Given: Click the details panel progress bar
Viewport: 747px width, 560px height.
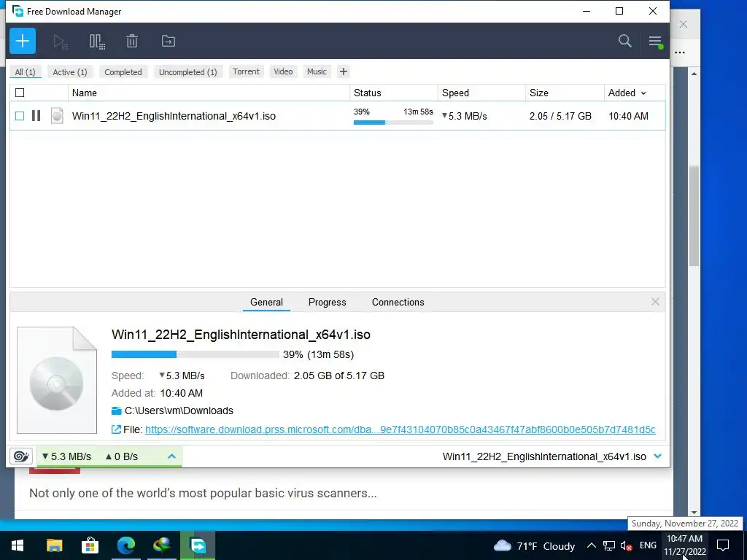Looking at the screenshot, I should pyautogui.click(x=196, y=354).
